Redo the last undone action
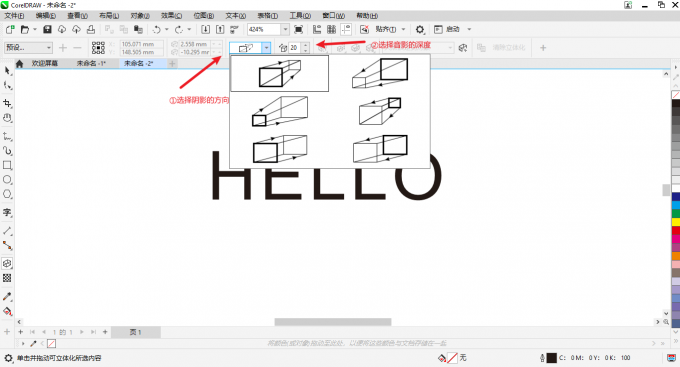The width and height of the screenshot is (680, 367). point(179,29)
